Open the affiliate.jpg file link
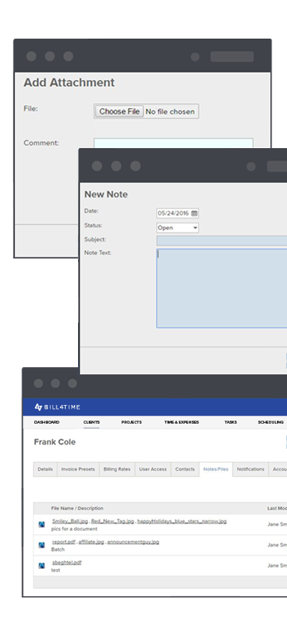Image resolution: width=287 pixels, height=644 pixels. 91,542
